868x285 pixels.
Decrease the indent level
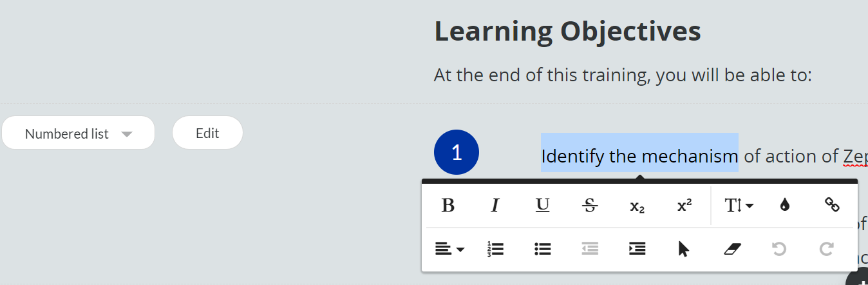[590, 250]
